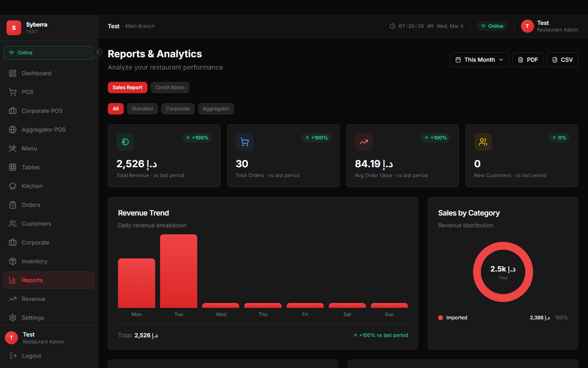Click the Syberra logo icon
The width and height of the screenshot is (588, 368).
[x=13, y=27]
